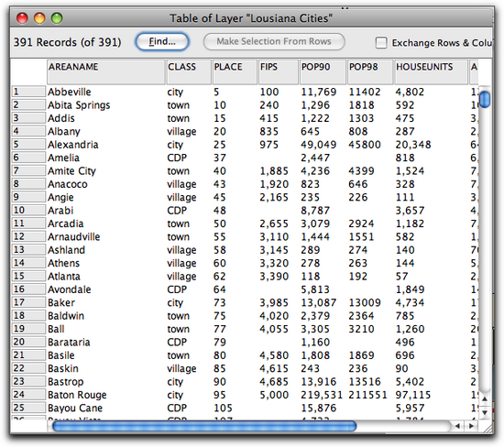Screen dimensions: 504x447
Task: Click the scroll down arrow
Action: click(485, 412)
